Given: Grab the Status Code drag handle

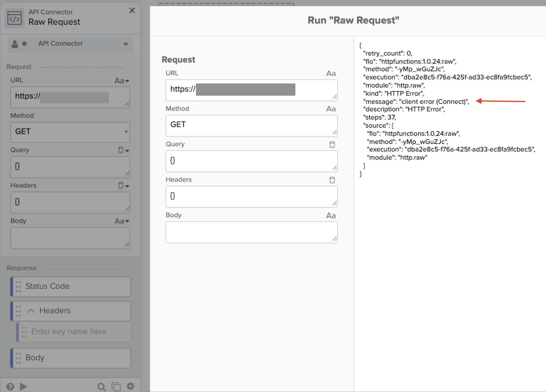Looking at the screenshot, I should point(18,286).
